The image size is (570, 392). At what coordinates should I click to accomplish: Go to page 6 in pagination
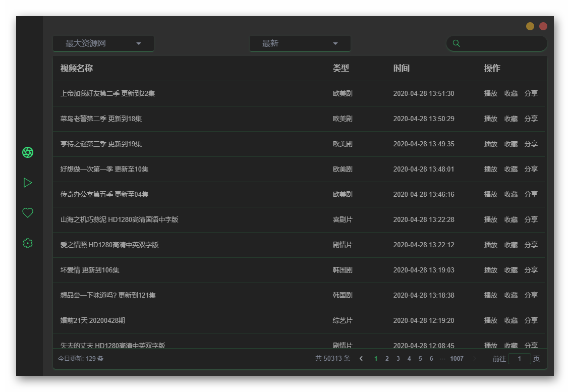tap(431, 359)
